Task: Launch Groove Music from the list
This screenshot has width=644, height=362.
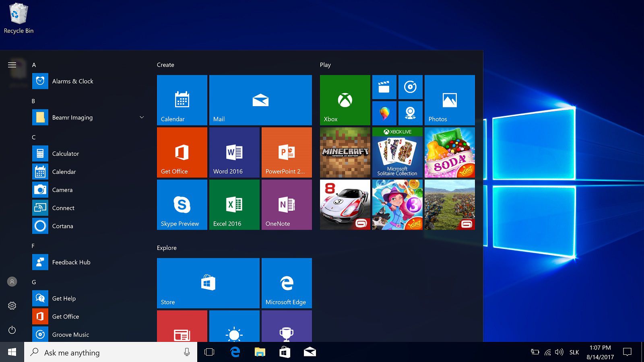Action: pos(89,334)
